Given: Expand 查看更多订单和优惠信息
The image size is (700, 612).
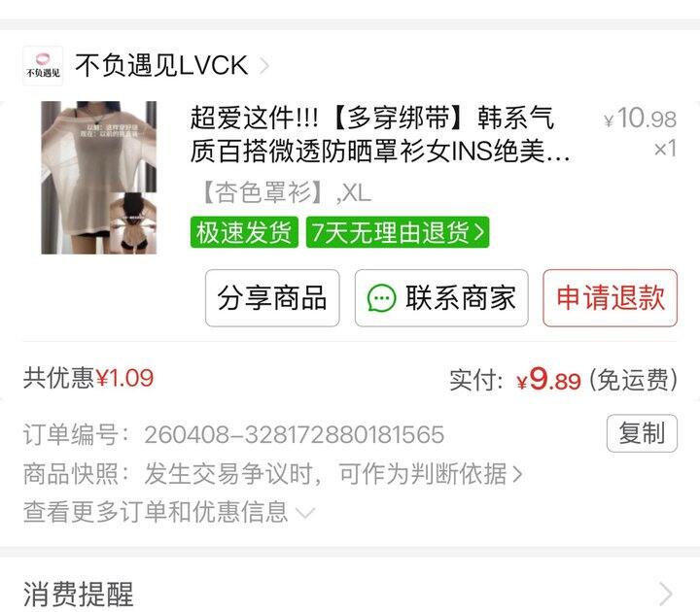Looking at the screenshot, I should coord(169,512).
